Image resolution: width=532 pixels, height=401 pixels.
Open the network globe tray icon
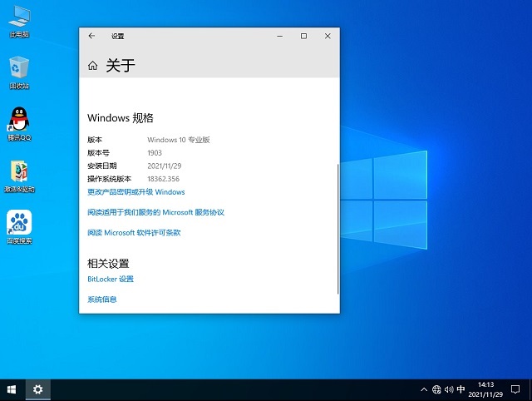pos(435,389)
